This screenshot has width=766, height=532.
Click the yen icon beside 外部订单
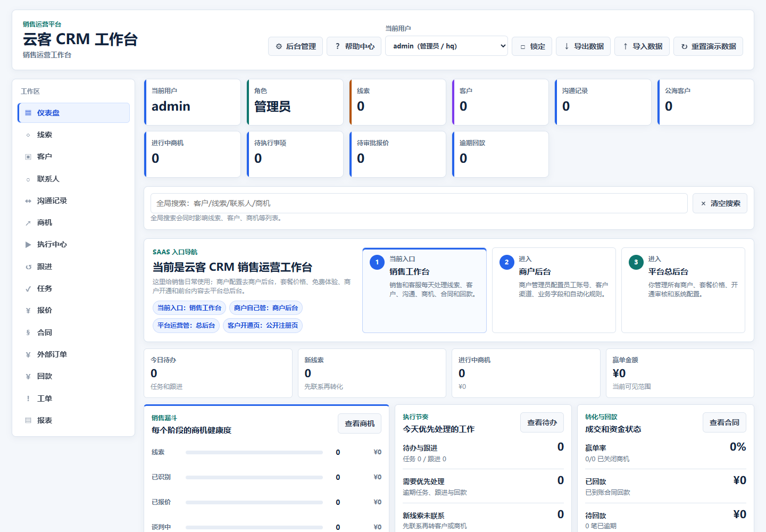28,355
